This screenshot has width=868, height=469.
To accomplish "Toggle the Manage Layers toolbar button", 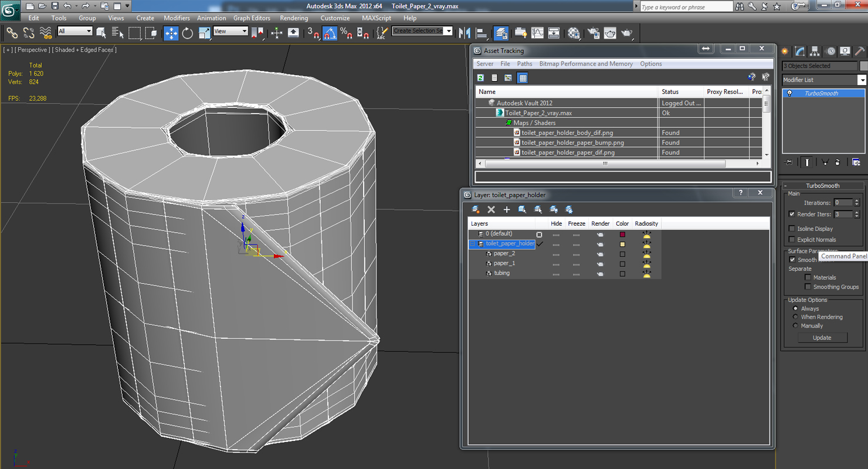I will pos(501,33).
